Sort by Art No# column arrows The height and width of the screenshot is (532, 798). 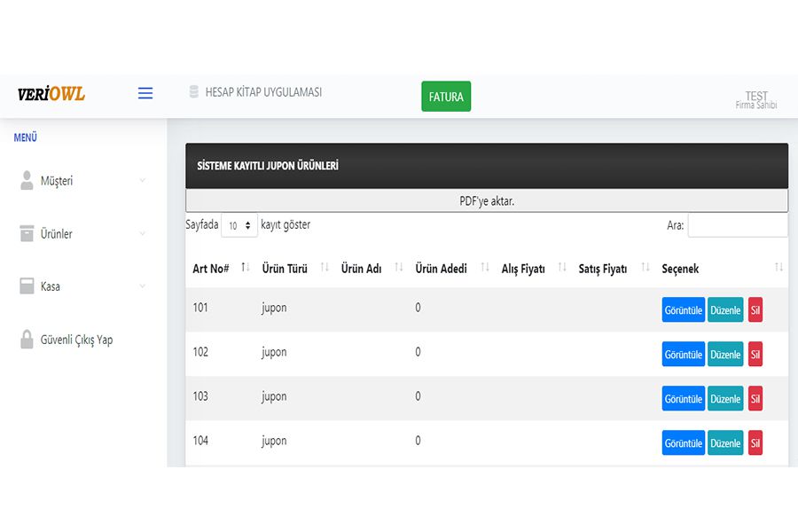point(246,267)
